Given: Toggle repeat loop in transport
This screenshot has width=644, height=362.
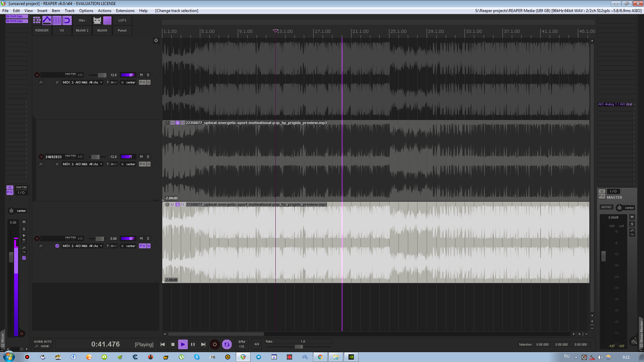Looking at the screenshot, I should pyautogui.click(x=227, y=344).
